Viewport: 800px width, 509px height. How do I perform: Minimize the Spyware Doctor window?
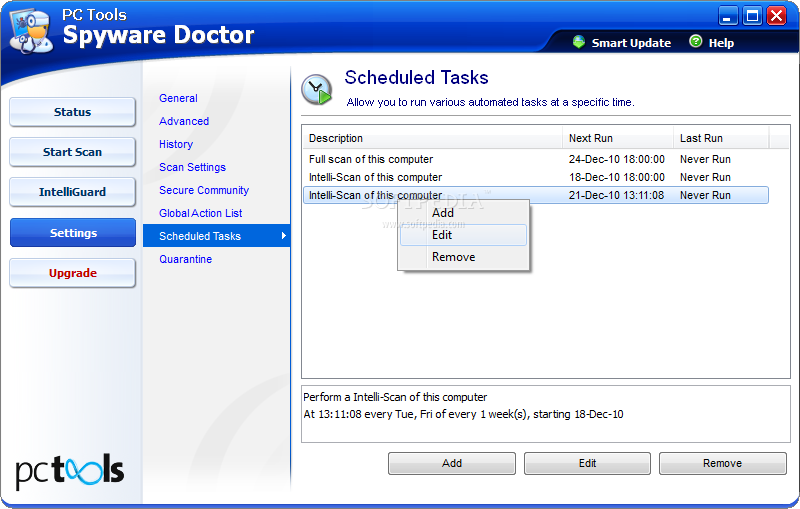point(728,16)
